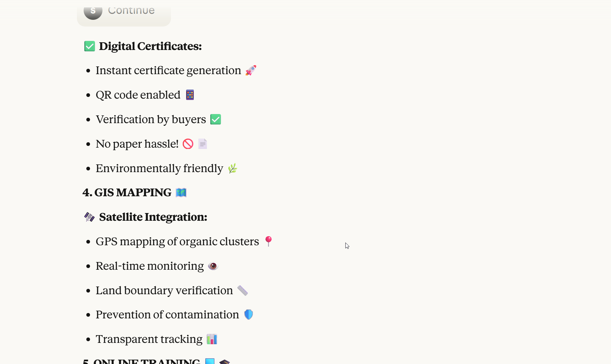Click the satellite emoji icon
The height and width of the screenshot is (364, 611).
89,217
